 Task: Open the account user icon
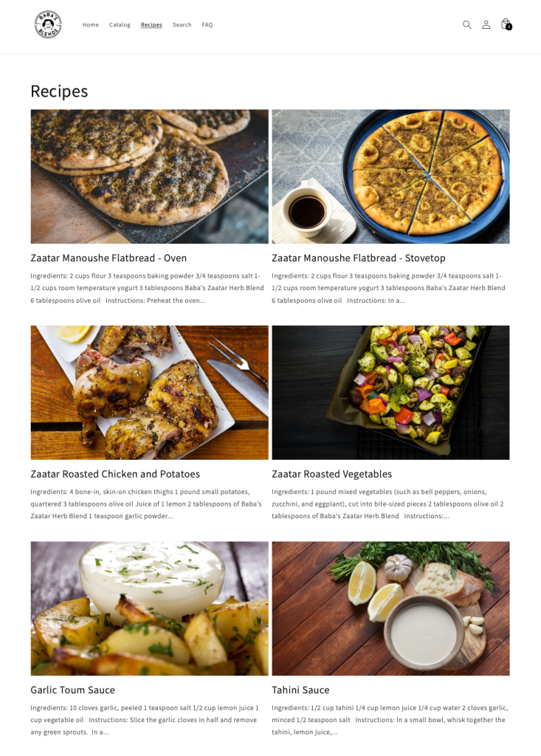[486, 24]
